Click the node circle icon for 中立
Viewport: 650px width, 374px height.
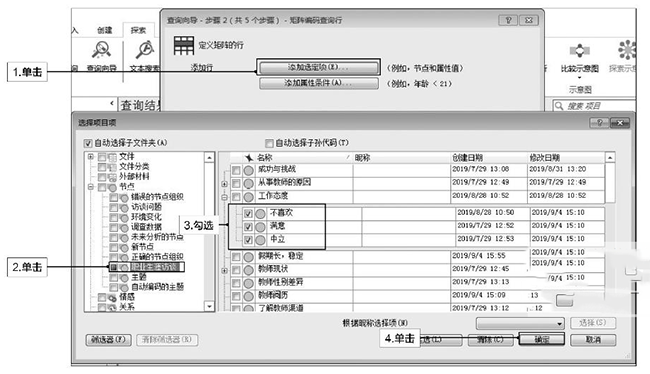[260, 240]
